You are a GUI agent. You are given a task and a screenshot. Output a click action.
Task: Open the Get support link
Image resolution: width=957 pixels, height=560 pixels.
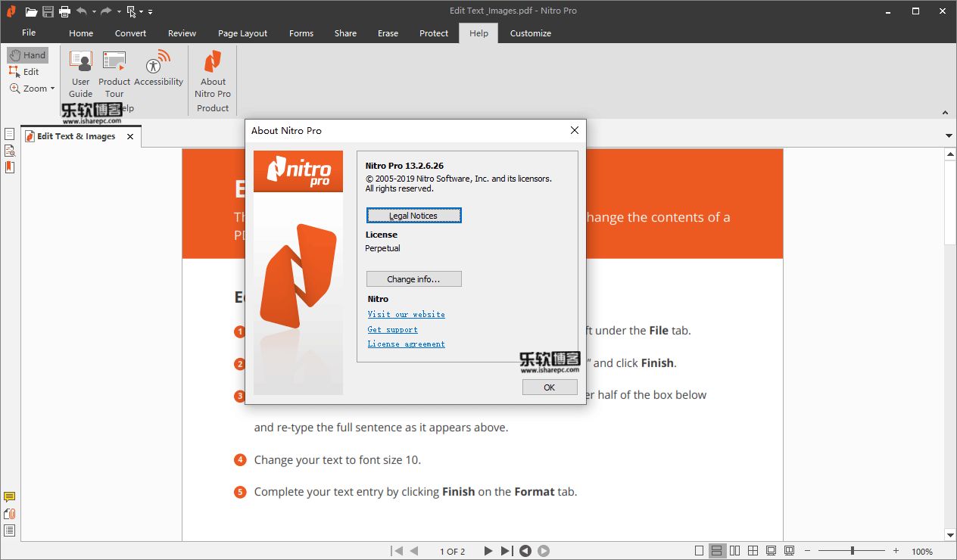(x=393, y=329)
